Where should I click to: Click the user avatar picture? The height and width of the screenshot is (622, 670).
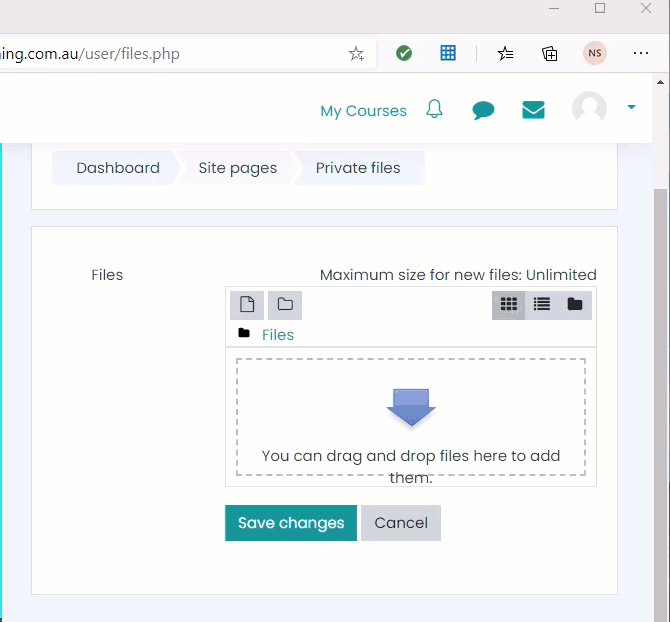589,108
